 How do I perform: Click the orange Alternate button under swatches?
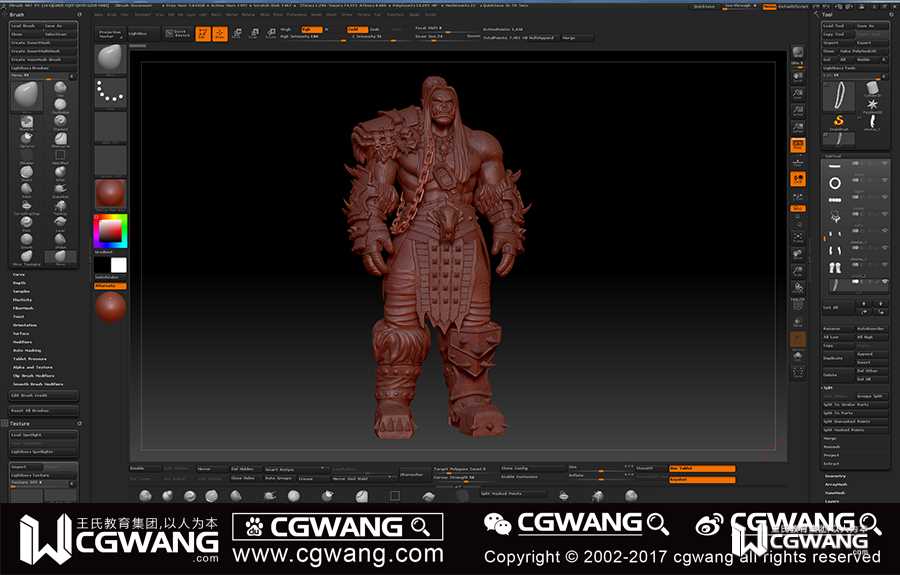pos(110,285)
